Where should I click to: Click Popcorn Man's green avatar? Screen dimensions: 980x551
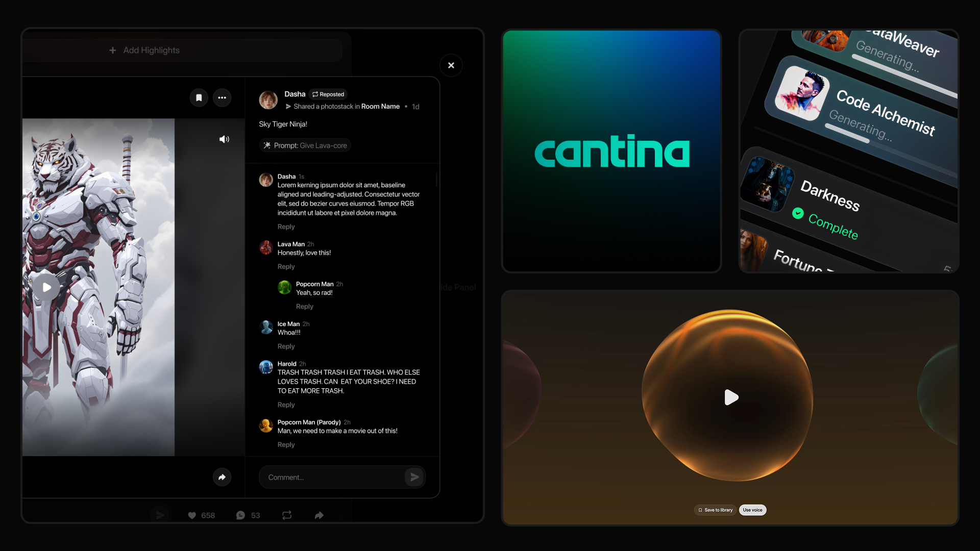(x=284, y=287)
